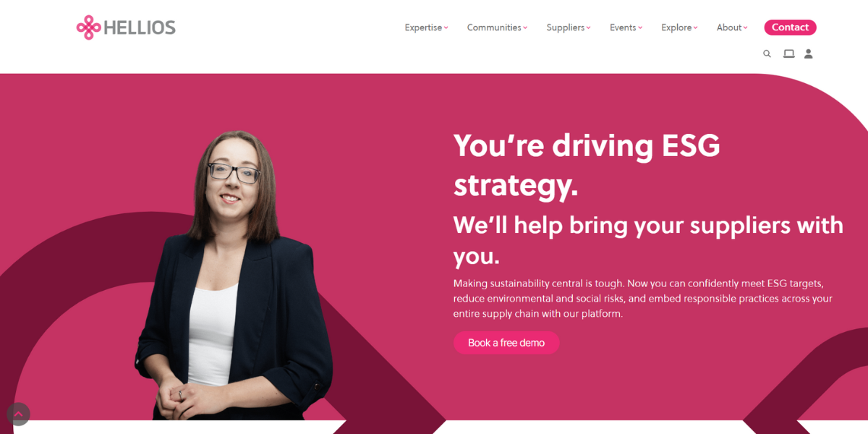This screenshot has width=868, height=434.
Task: Expand the Communities dropdown chevron
Action: pyautogui.click(x=525, y=28)
